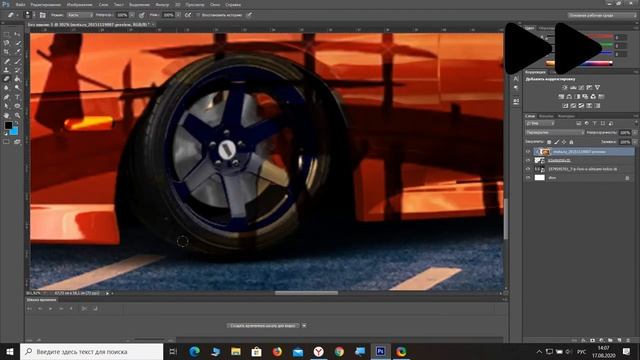Select the Lasso tool
This screenshot has width=640, height=360.
[x=7, y=43]
